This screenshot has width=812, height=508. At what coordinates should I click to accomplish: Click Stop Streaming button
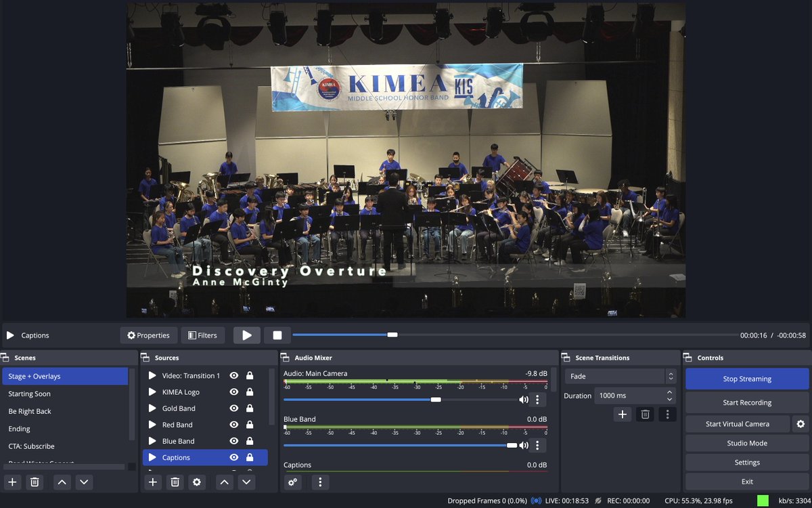click(747, 379)
